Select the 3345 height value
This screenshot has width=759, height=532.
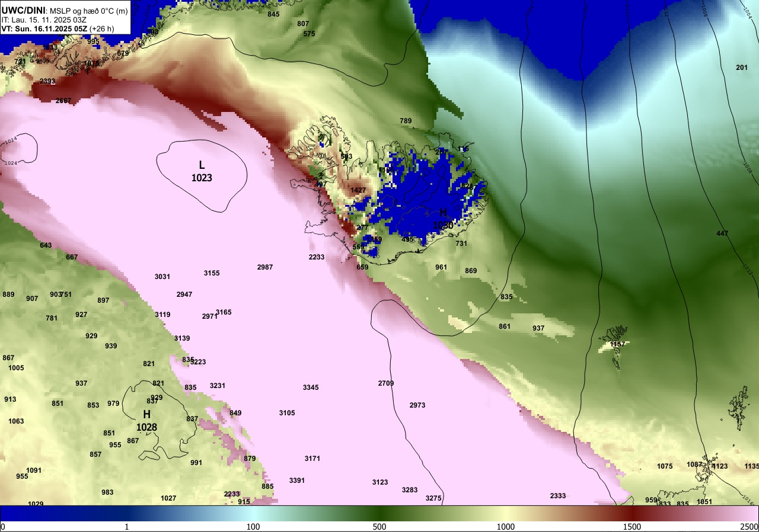point(311,387)
